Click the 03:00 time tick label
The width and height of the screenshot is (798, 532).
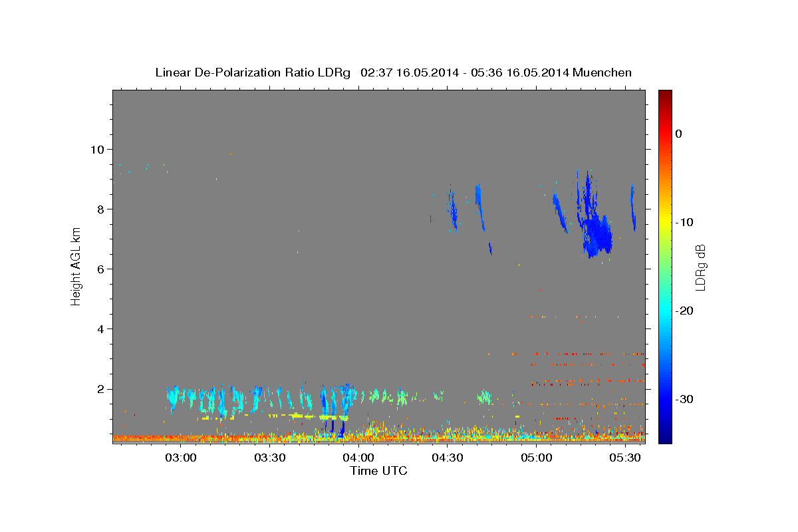coord(180,458)
